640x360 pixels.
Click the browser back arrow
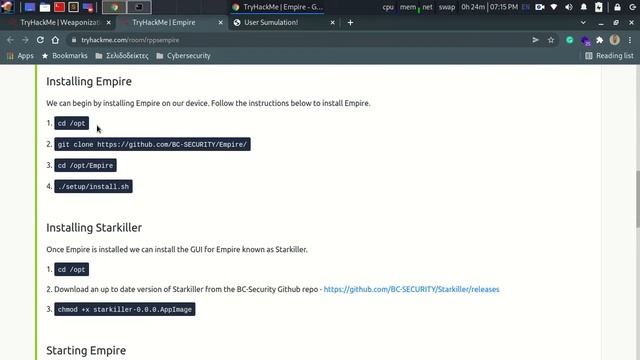click(10, 40)
